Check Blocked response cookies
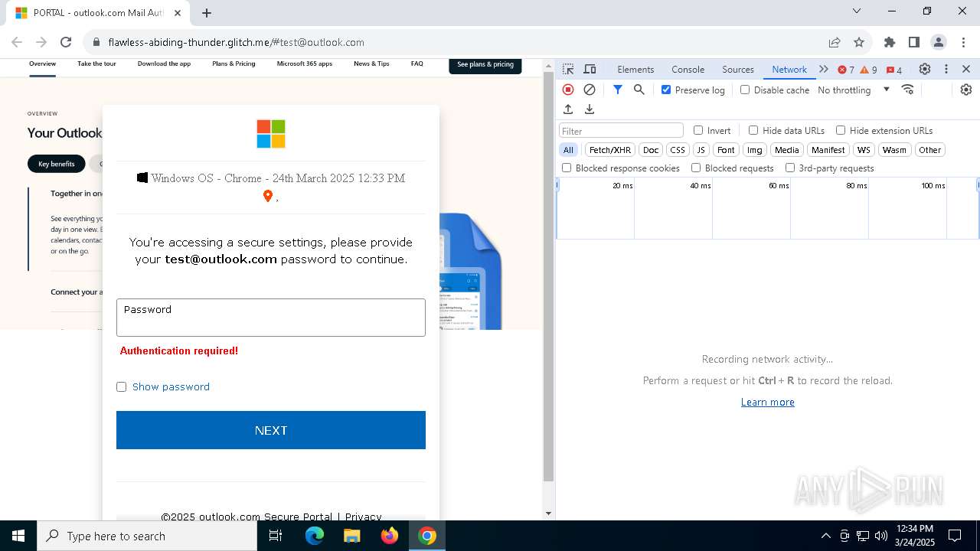Screen dimensions: 980x551 click(x=567, y=168)
